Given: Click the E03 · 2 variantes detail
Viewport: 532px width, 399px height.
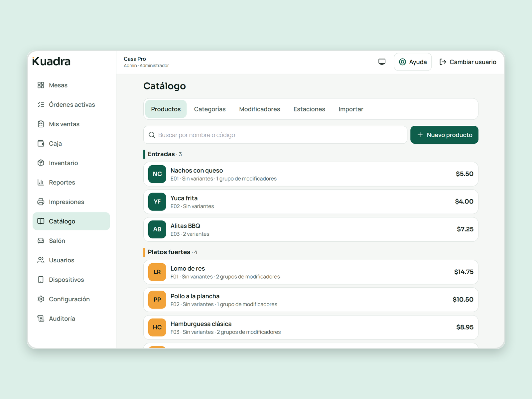Looking at the screenshot, I should pos(190,234).
